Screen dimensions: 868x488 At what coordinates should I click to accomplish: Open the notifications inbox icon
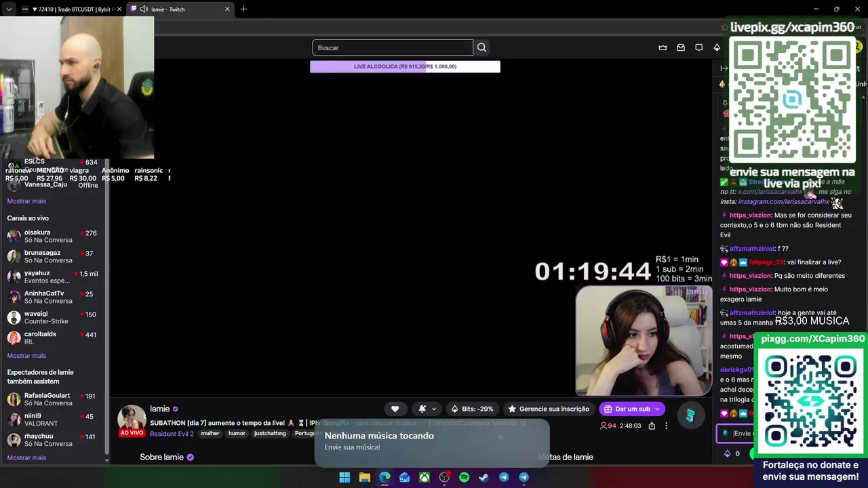pos(681,47)
